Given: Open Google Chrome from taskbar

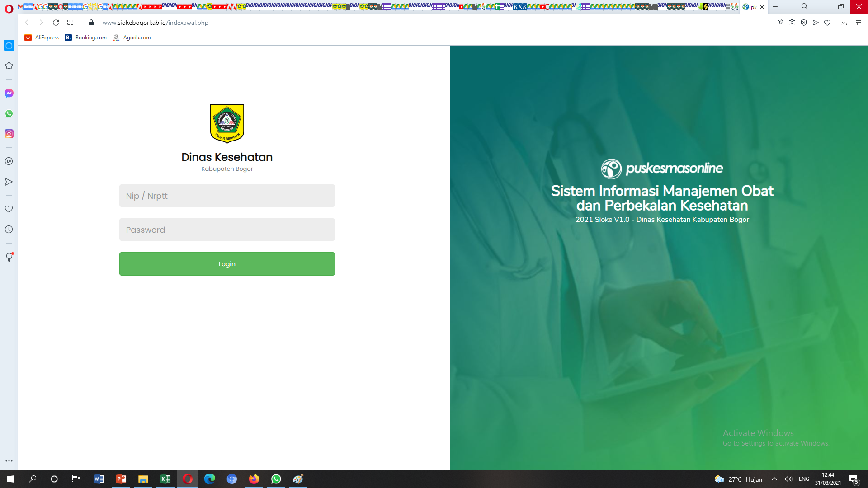Looking at the screenshot, I should (232, 479).
